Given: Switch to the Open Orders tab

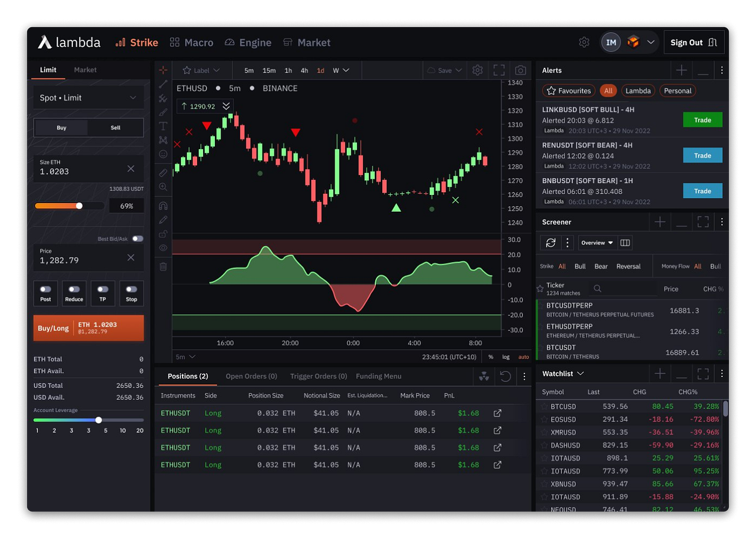Looking at the screenshot, I should click(251, 376).
